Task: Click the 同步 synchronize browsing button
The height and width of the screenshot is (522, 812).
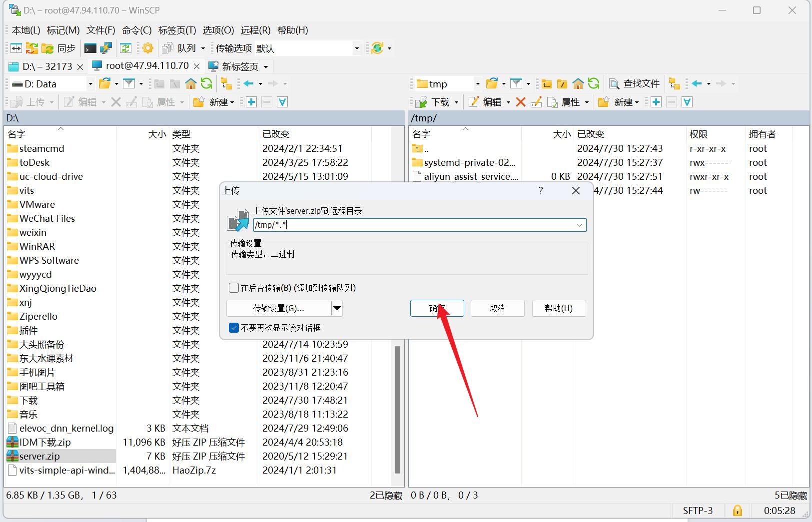Action: click(x=59, y=48)
